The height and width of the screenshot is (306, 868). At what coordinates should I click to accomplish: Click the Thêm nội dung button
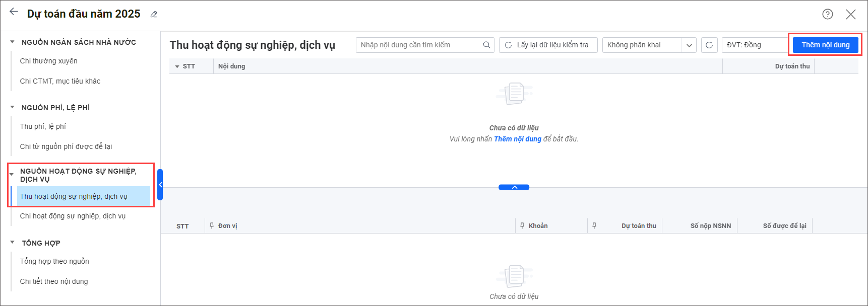(825, 45)
